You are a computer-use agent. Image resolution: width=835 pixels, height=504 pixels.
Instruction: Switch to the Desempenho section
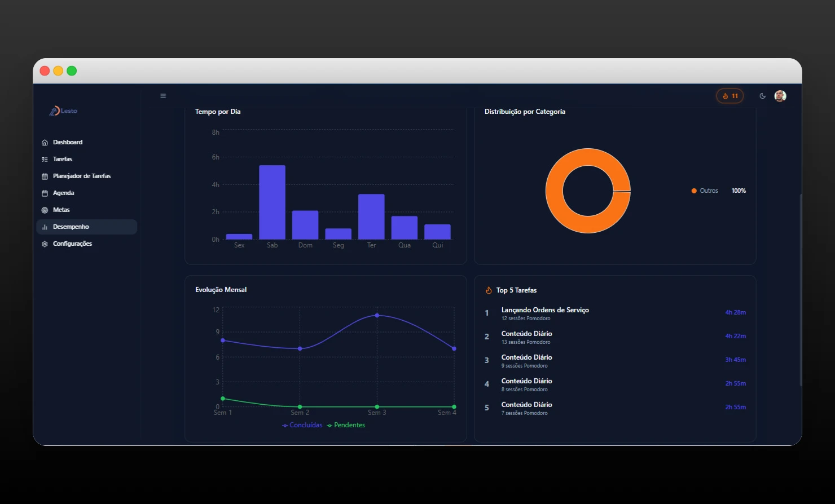click(71, 227)
